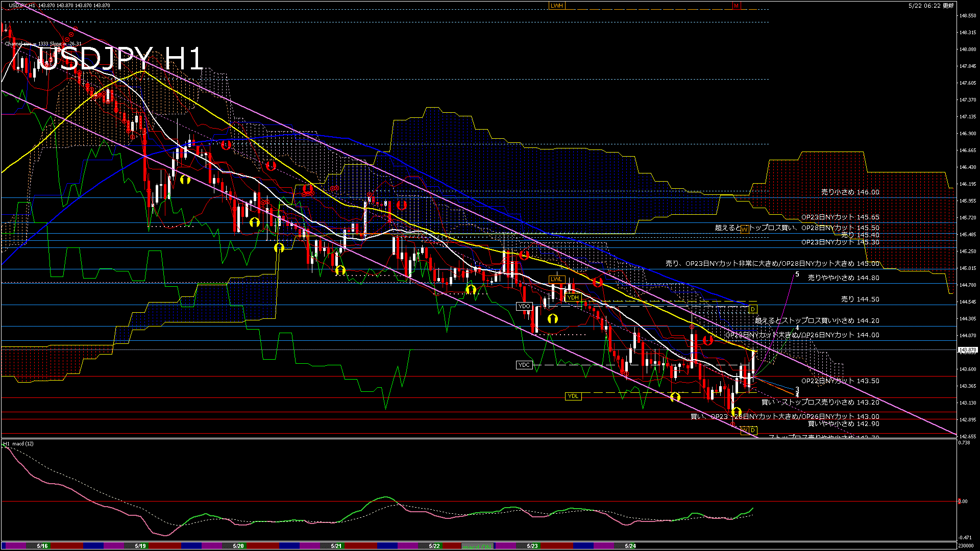Click the red M marker at the top
The image size is (980, 551).
point(736,6)
